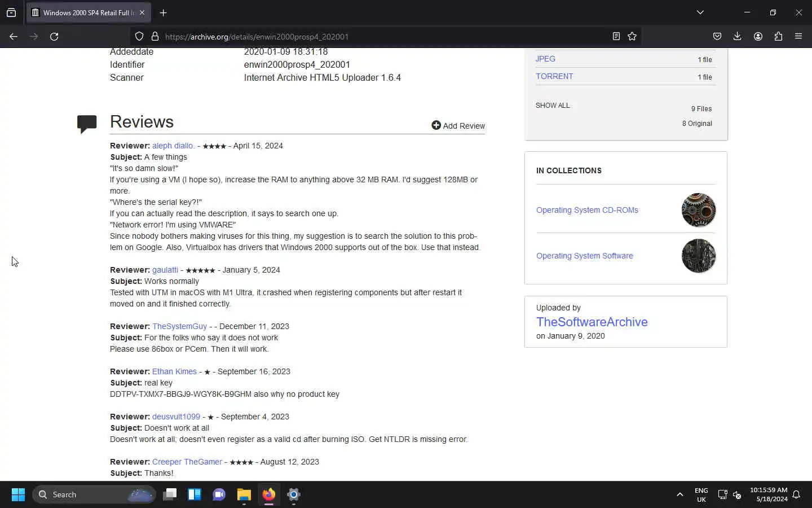The width and height of the screenshot is (812, 508).
Task: Open network and volume quick settings
Action: (x=730, y=494)
